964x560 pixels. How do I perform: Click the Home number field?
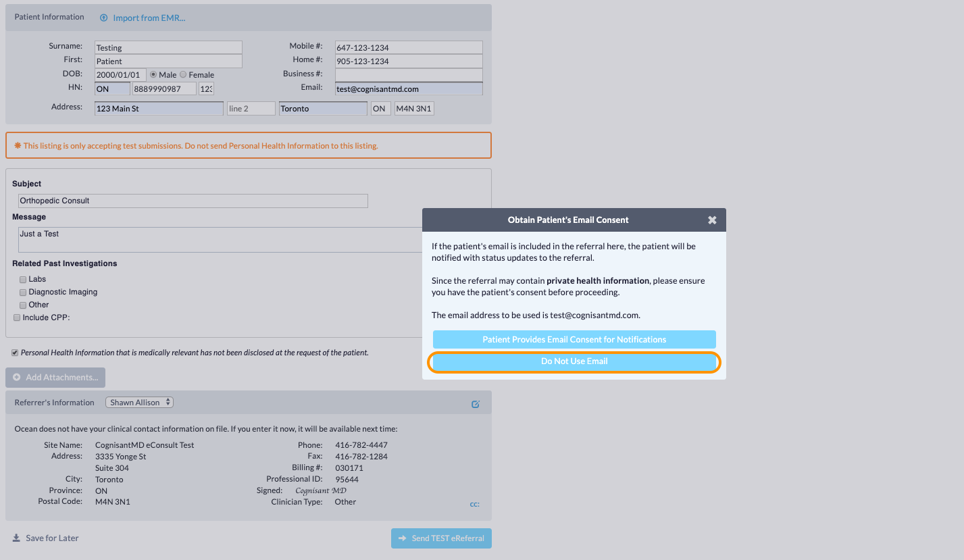[x=409, y=61]
